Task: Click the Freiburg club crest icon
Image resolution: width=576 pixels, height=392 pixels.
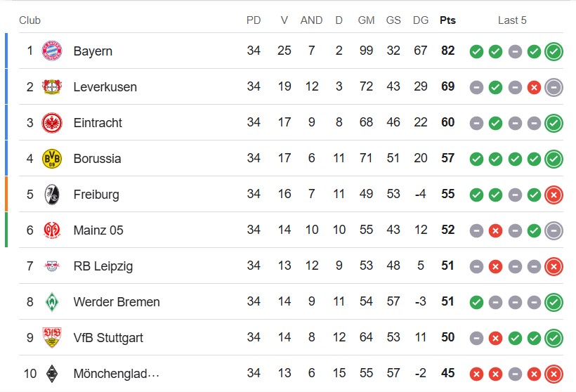Action: tap(52, 195)
